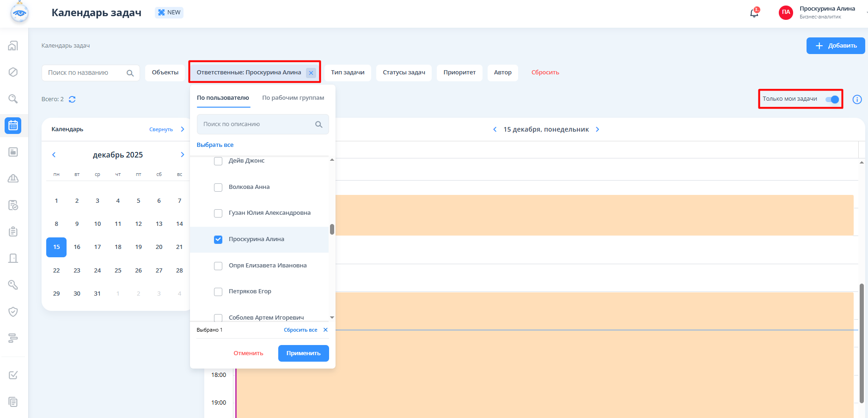Image resolution: width=868 pixels, height=418 pixels.
Task: Uncheck the Проскурина Алина checkbox
Action: (218, 239)
